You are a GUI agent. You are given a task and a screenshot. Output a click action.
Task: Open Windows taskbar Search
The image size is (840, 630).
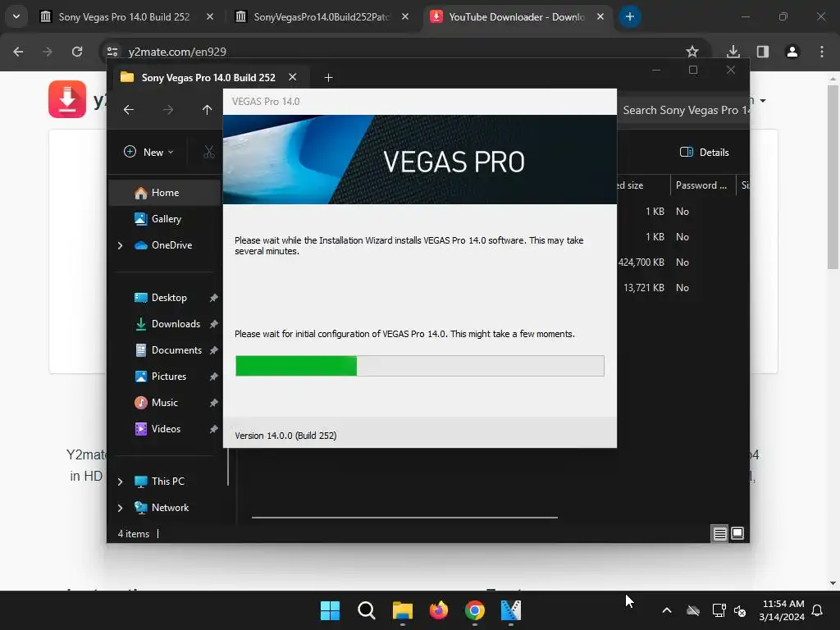367,610
